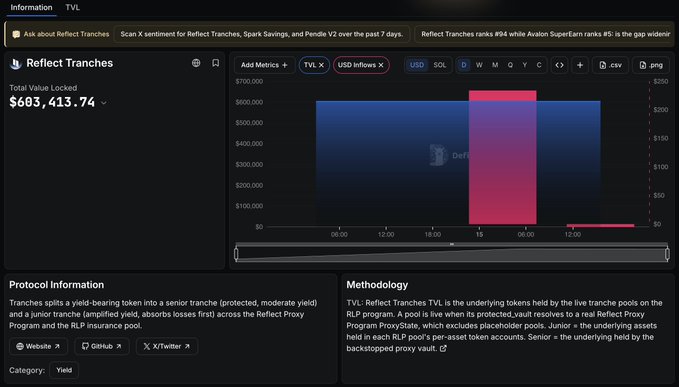The width and height of the screenshot is (679, 387).
Task: Open the Add Metrics dropdown
Action: (x=264, y=65)
